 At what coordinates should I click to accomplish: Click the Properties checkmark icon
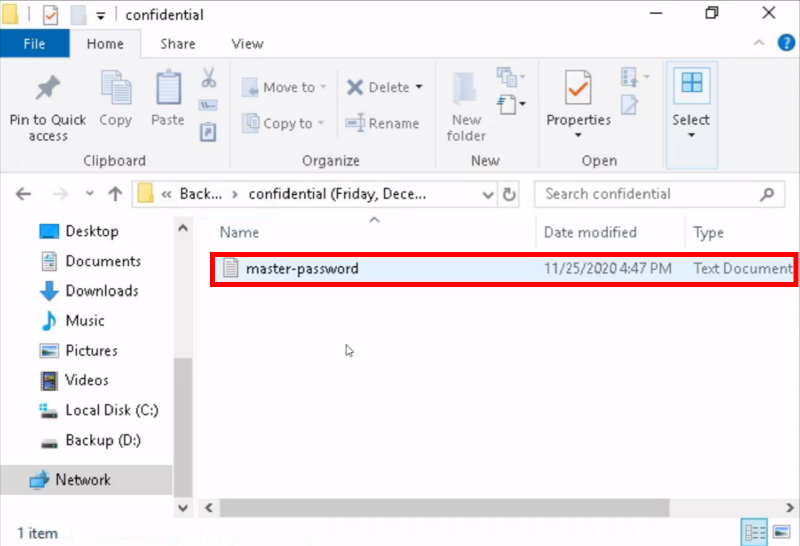[578, 88]
